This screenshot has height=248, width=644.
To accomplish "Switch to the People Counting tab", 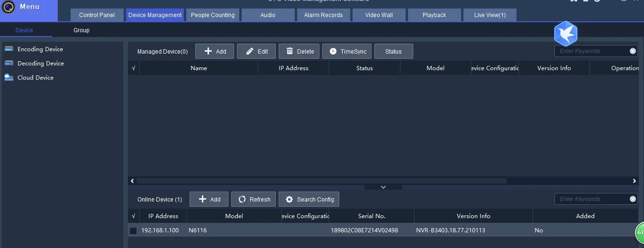I will coord(213,15).
